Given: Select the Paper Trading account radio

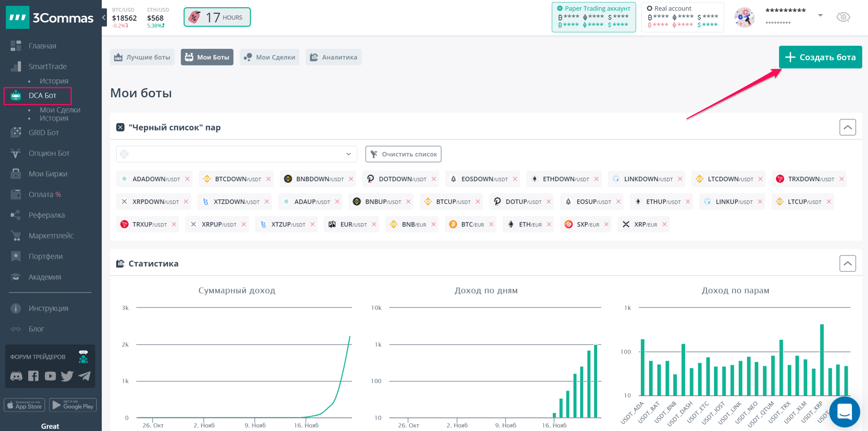Looking at the screenshot, I should click(560, 8).
